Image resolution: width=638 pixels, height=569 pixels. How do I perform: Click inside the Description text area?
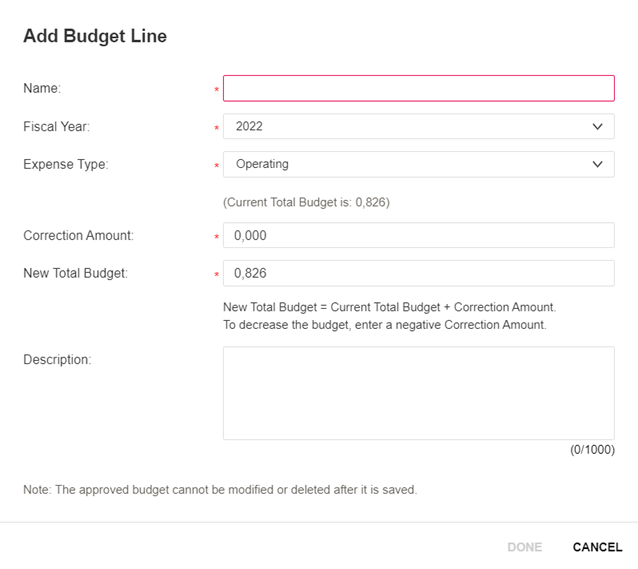pyautogui.click(x=418, y=393)
